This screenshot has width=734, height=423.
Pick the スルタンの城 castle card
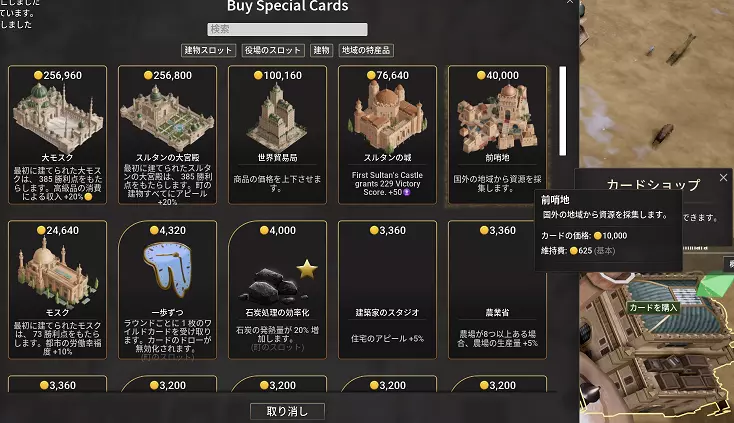[x=388, y=135]
